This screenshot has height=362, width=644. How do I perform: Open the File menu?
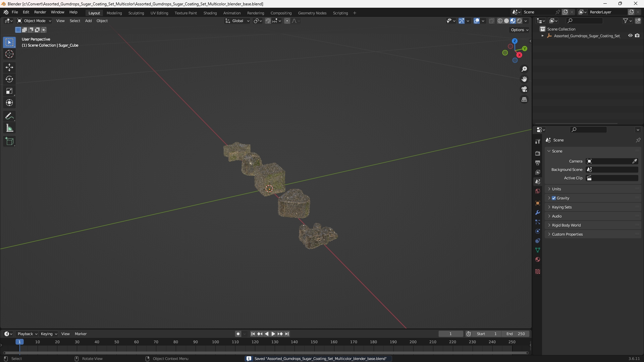pyautogui.click(x=15, y=12)
